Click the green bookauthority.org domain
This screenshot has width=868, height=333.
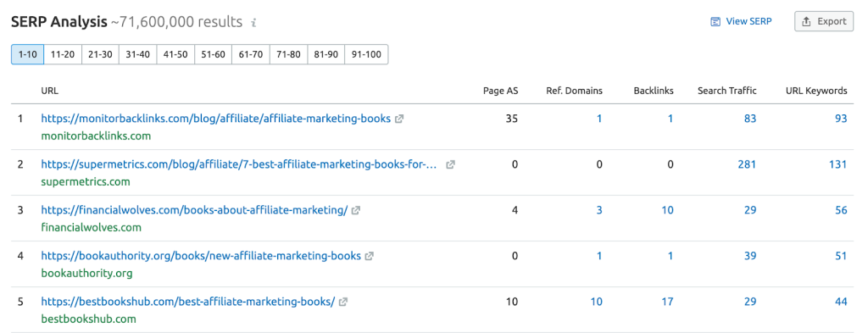87,273
